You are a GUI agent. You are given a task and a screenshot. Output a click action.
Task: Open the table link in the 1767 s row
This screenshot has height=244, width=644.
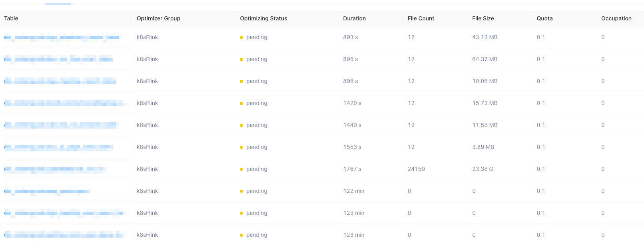click(x=55, y=169)
